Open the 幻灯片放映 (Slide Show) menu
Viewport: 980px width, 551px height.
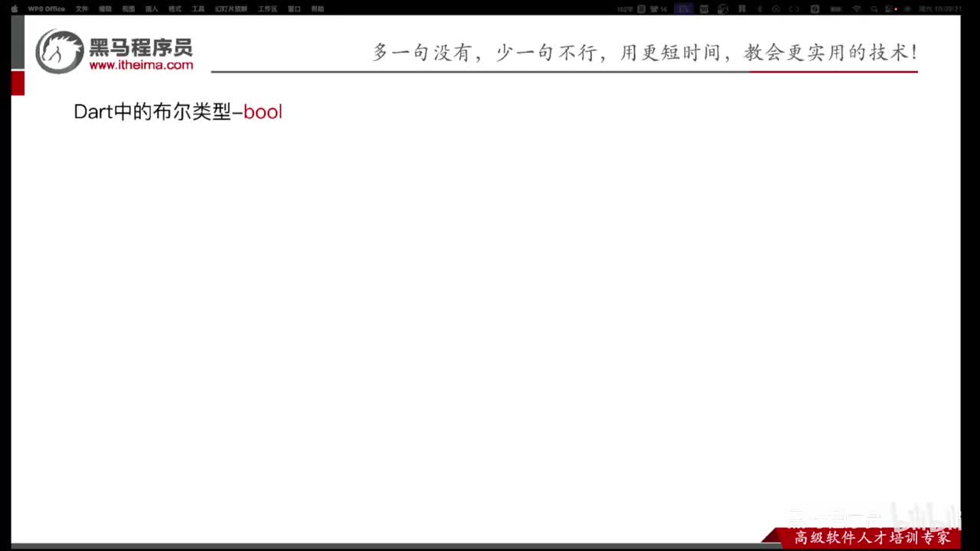(x=231, y=8)
